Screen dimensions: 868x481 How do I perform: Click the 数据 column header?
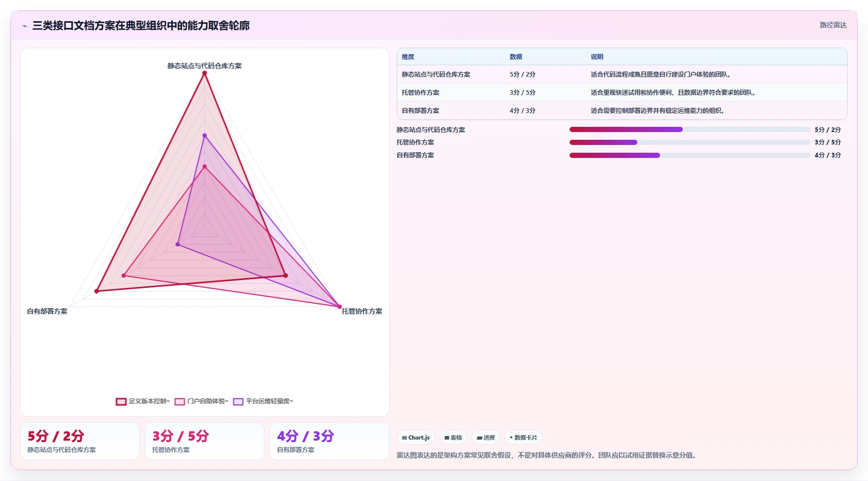coord(516,57)
